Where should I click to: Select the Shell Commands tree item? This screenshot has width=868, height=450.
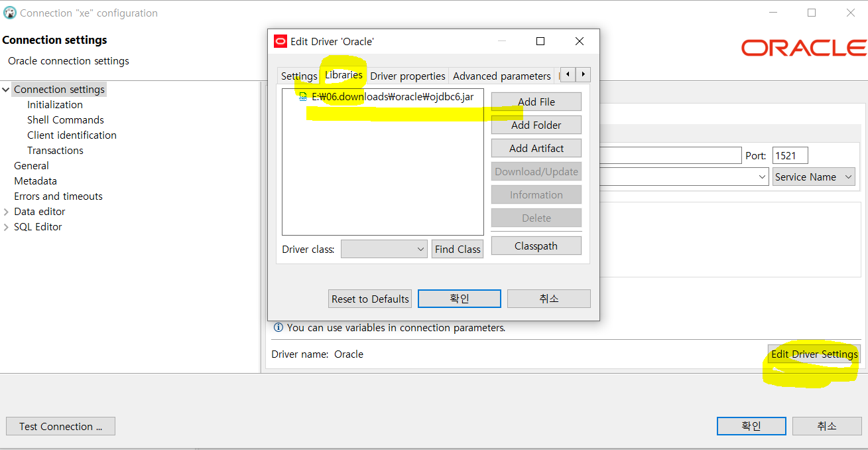click(66, 119)
